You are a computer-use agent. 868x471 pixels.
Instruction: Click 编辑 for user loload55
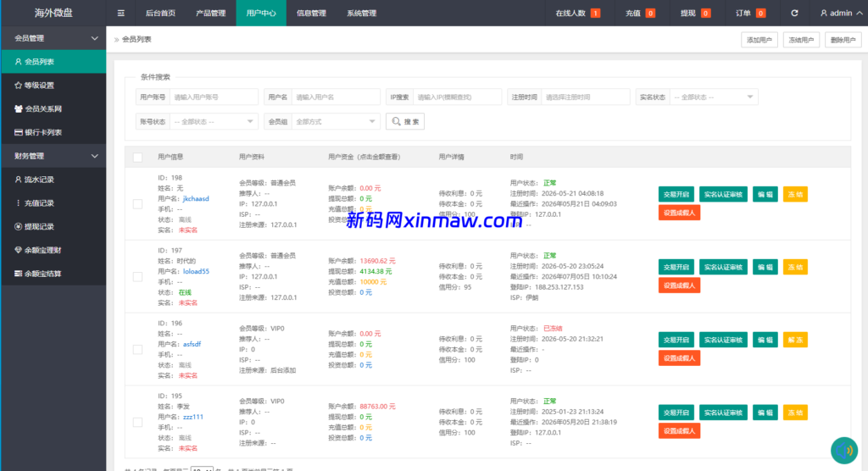coord(765,268)
